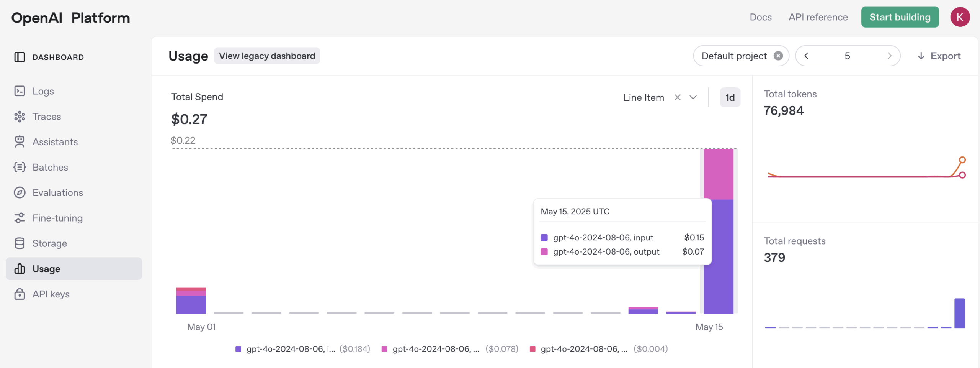Click the Total tokens line chart endpoint

pyautogui.click(x=962, y=160)
